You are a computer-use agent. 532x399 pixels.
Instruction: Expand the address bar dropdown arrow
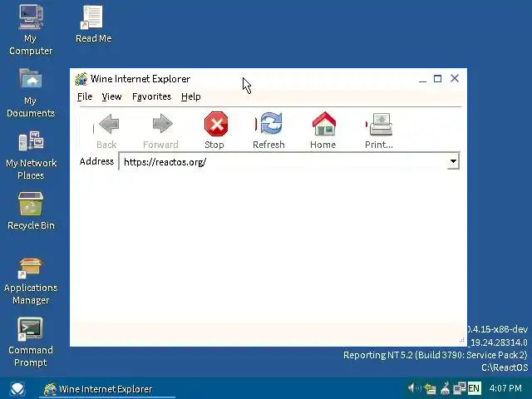(x=453, y=161)
